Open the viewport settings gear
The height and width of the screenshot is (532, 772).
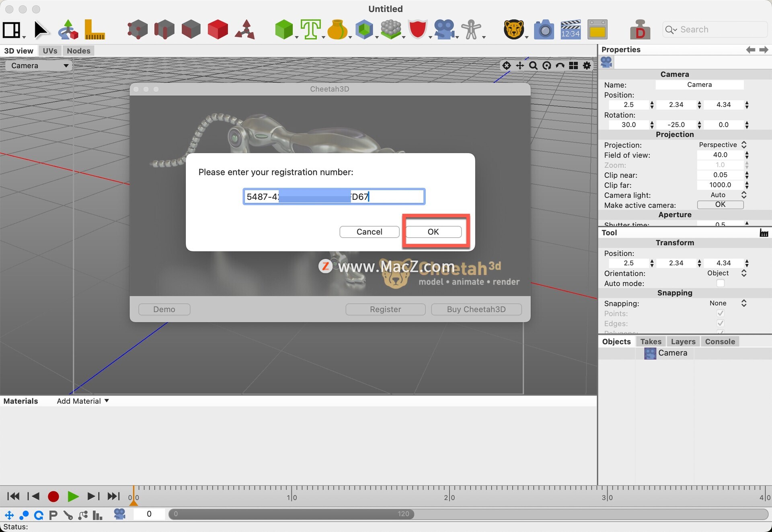pos(587,66)
